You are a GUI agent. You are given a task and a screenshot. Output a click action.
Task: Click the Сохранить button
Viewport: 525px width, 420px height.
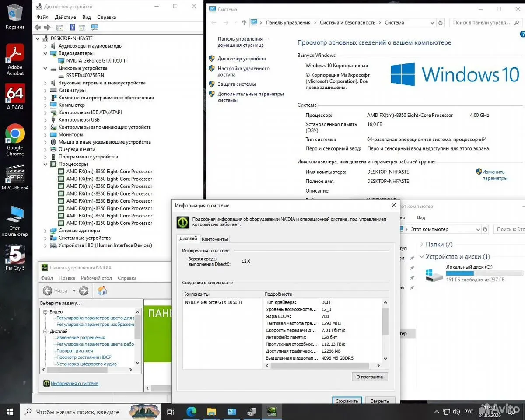[x=346, y=401]
